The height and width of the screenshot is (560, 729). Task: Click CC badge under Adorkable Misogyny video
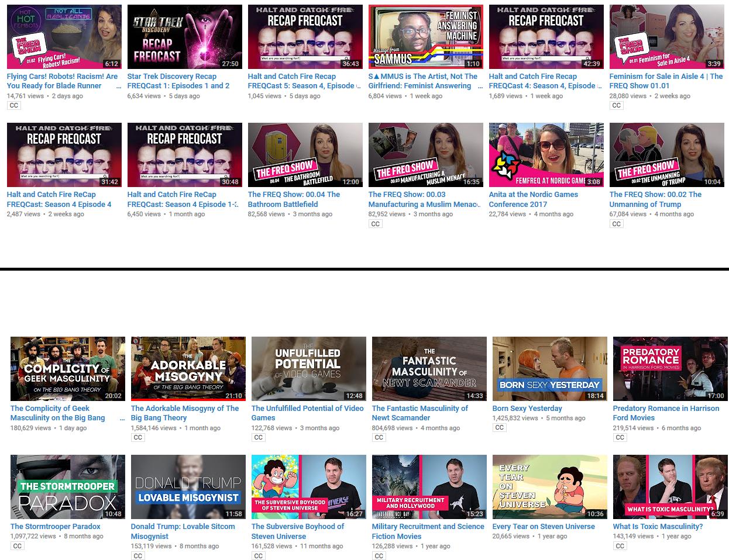point(138,437)
